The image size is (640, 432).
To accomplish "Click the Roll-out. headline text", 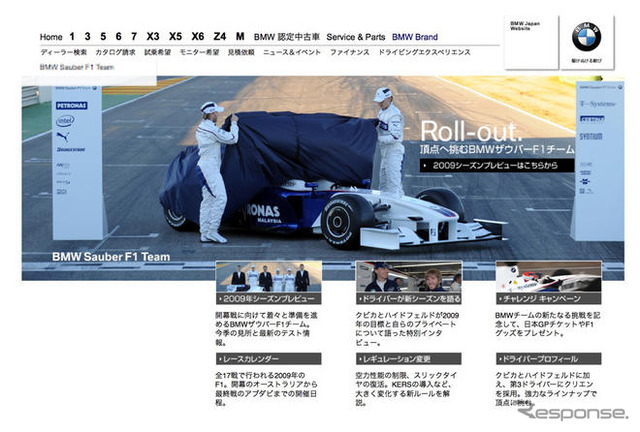I will click(471, 131).
